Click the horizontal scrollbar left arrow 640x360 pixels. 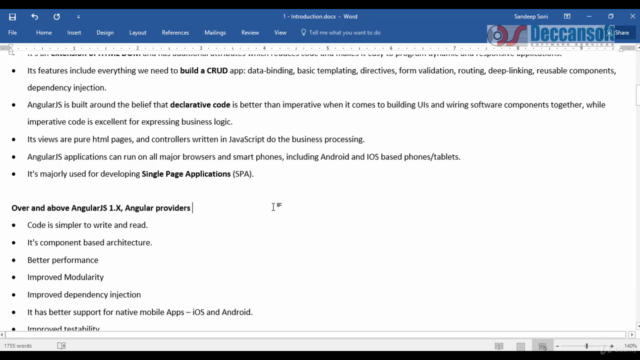(2, 335)
